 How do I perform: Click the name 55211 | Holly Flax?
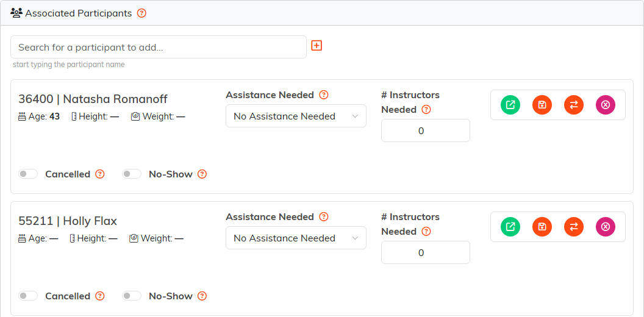68,221
